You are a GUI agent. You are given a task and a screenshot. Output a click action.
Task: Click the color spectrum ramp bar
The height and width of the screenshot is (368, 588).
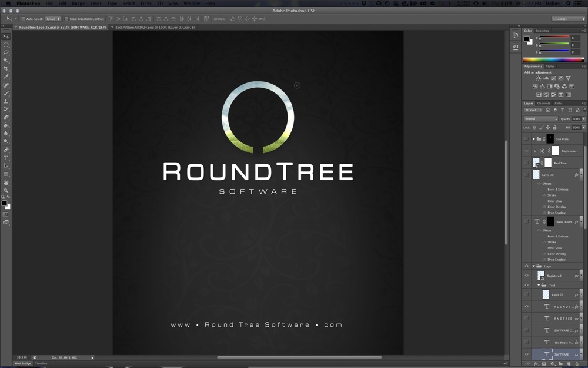[553, 59]
